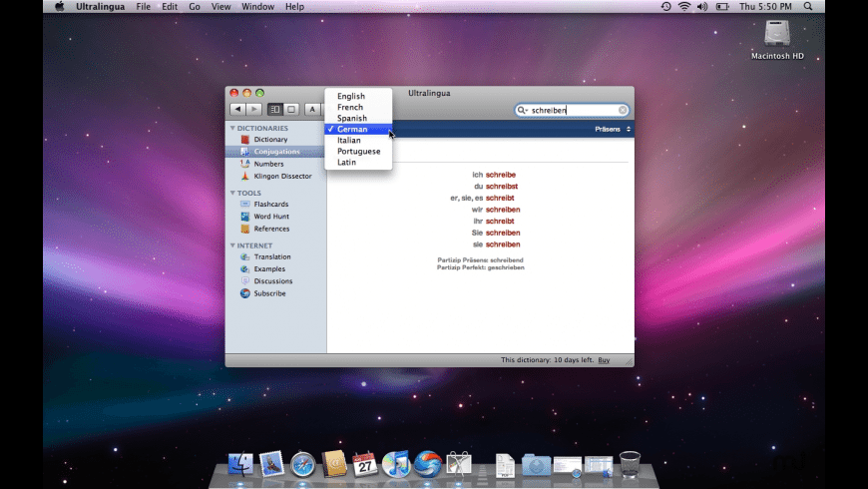Open Translation under Internet

click(x=271, y=256)
